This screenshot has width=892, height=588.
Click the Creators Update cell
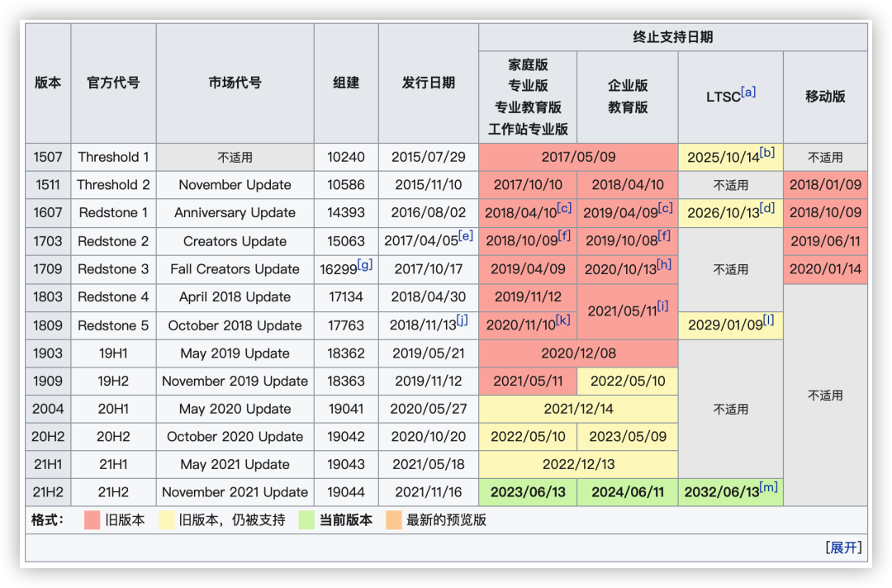(235, 241)
